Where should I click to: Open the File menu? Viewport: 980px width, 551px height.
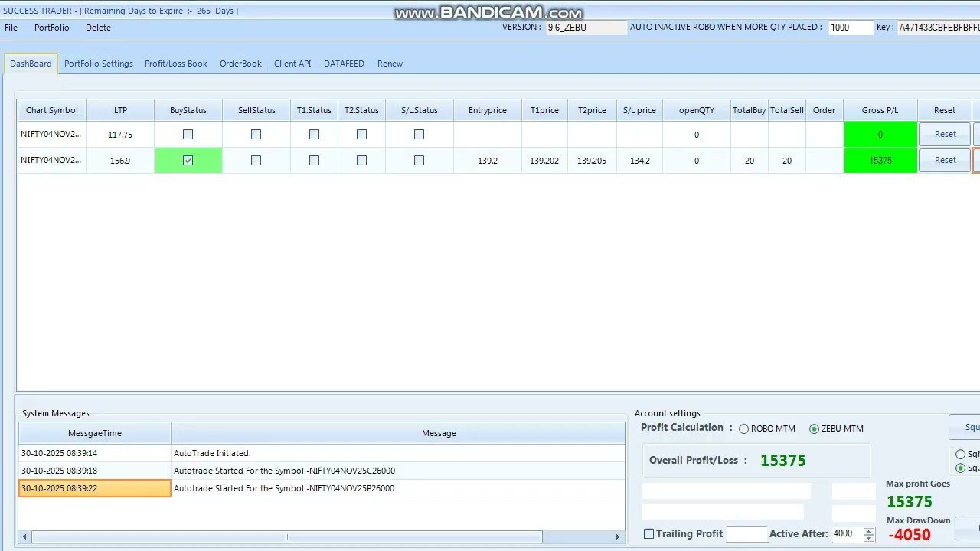coord(11,28)
